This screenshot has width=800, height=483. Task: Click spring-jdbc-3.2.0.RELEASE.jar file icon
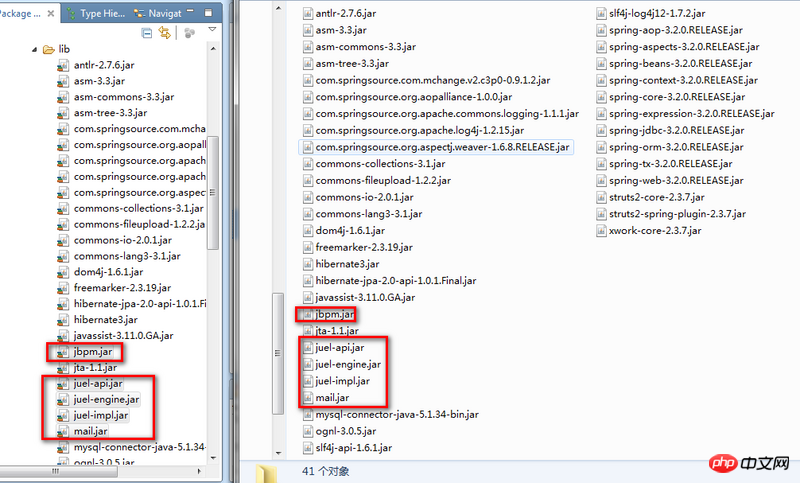coord(601,131)
